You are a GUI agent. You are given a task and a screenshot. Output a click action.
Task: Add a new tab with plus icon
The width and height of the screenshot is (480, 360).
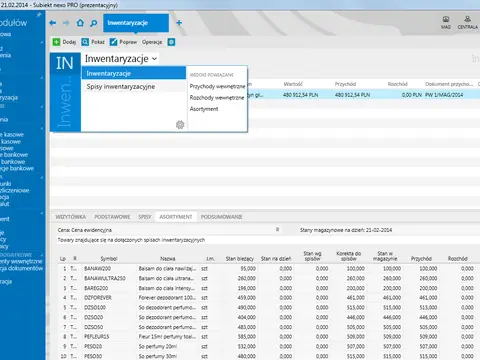tap(179, 23)
